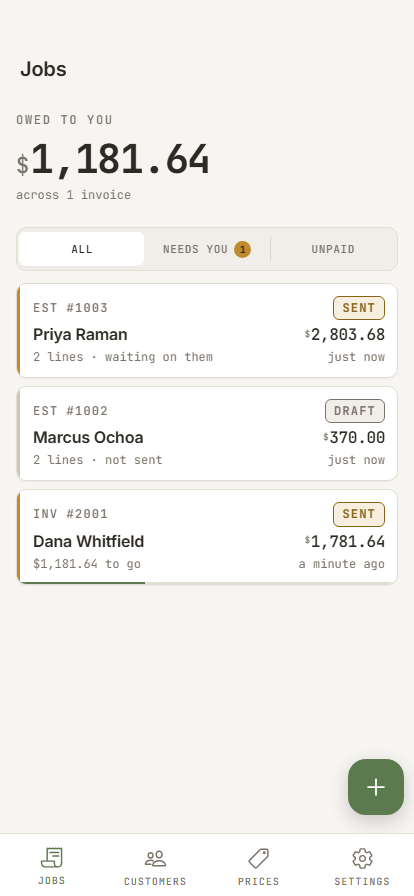Open the Jobs receipt icon in bottom bar

click(51, 858)
